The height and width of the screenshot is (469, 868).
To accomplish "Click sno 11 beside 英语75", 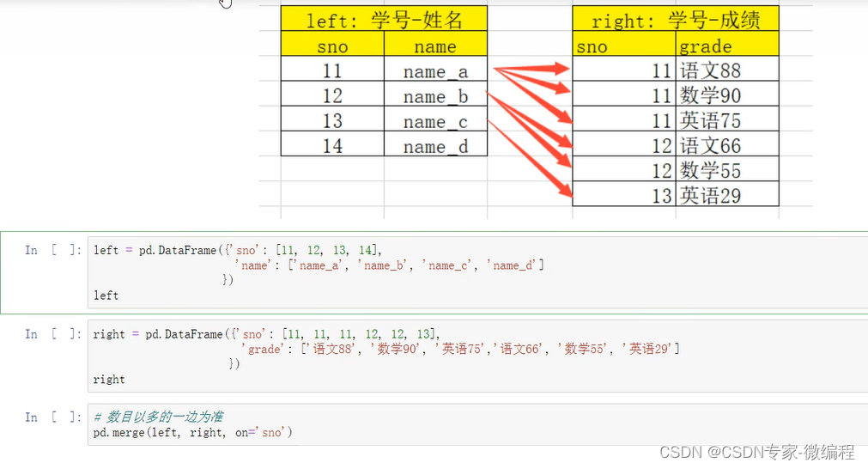I will coord(624,119).
